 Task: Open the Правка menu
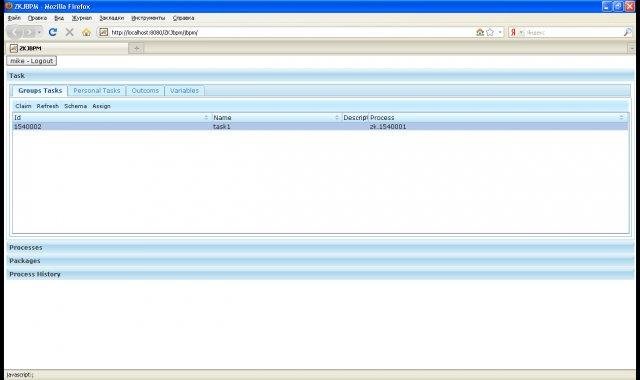(37, 18)
